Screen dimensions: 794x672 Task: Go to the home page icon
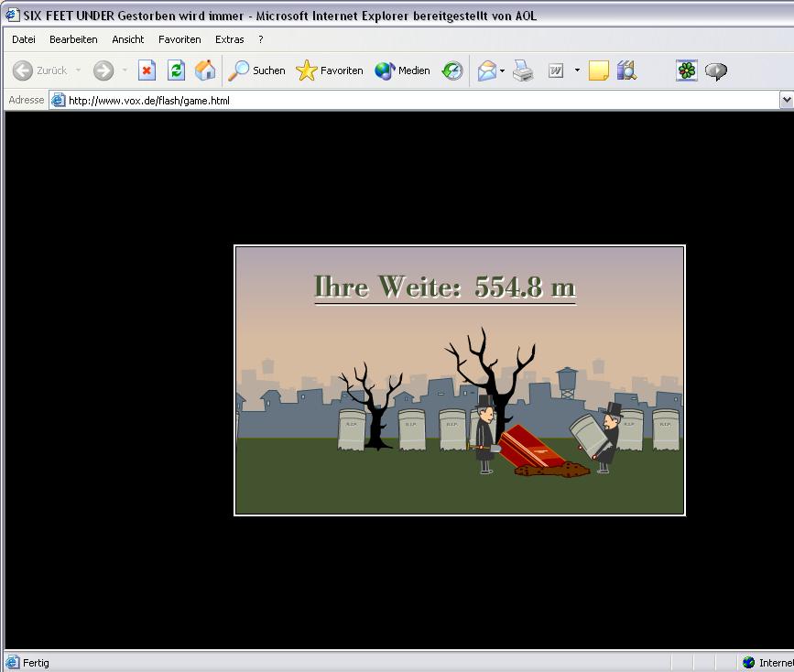205,70
